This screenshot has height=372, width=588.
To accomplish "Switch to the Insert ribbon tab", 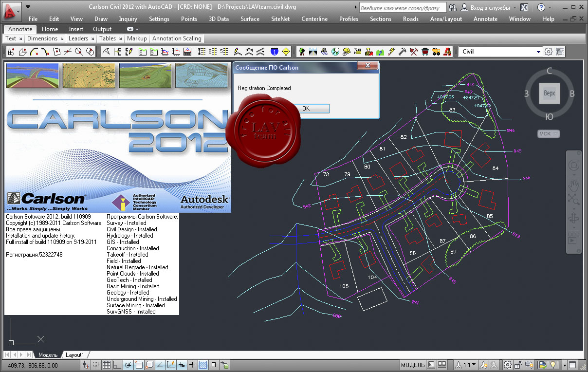I will [76, 29].
